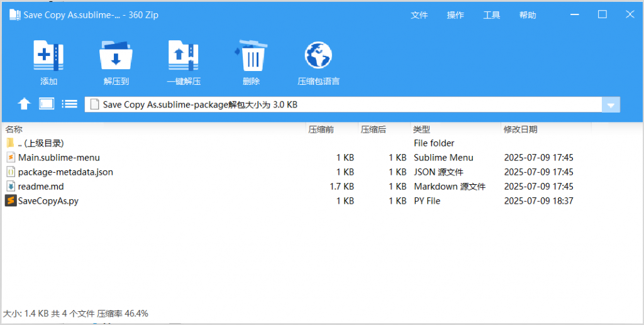Screen dimensions: 644x325
Task: Select the readme.md file name
Action: tap(41, 187)
